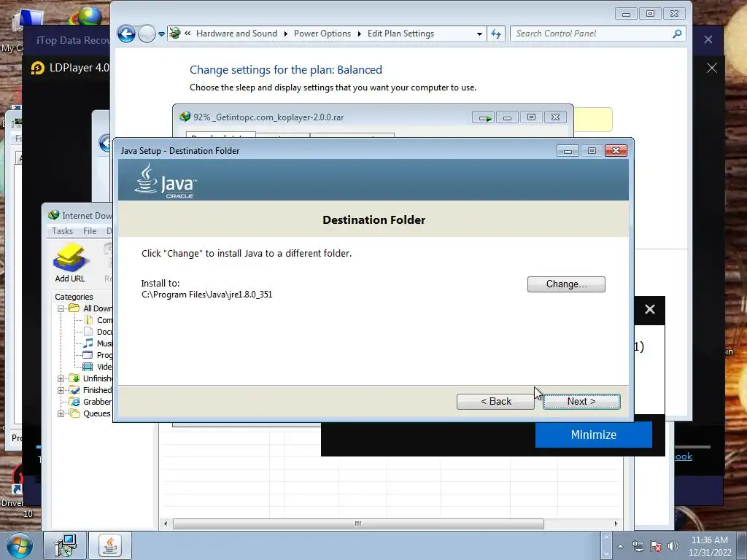Click the Next button in Java Setup
Viewport: 747px width, 560px height.
click(581, 402)
